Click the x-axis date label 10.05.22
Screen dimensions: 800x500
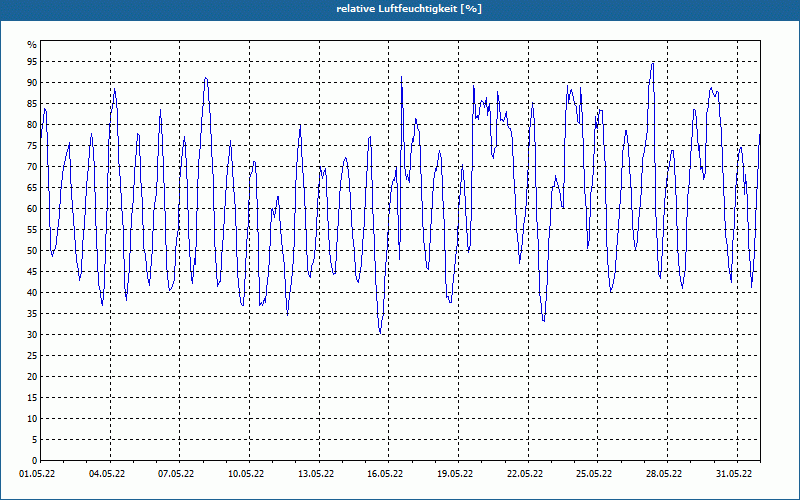(x=246, y=474)
